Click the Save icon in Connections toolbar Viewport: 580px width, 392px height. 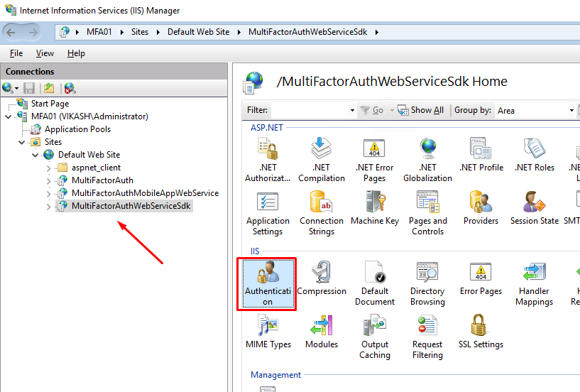point(29,88)
